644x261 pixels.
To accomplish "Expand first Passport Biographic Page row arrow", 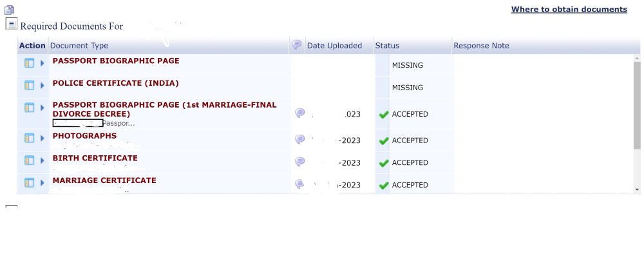I will pyautogui.click(x=42, y=63).
